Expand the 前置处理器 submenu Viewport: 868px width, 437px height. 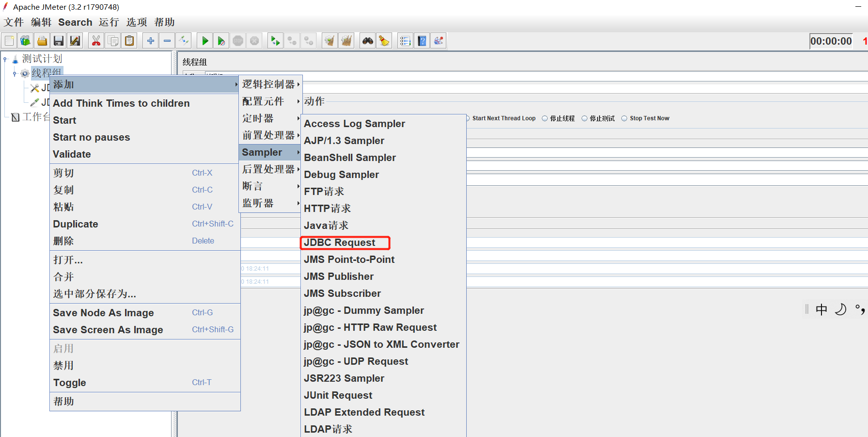click(x=270, y=135)
